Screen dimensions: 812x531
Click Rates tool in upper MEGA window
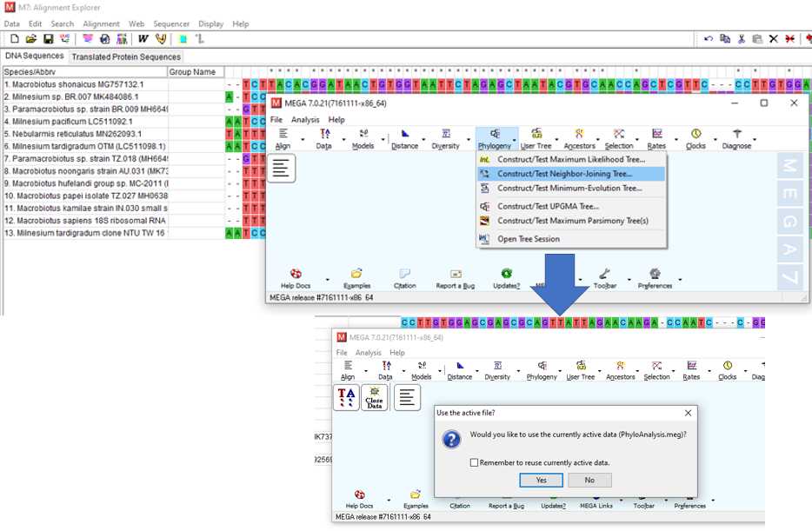656,139
